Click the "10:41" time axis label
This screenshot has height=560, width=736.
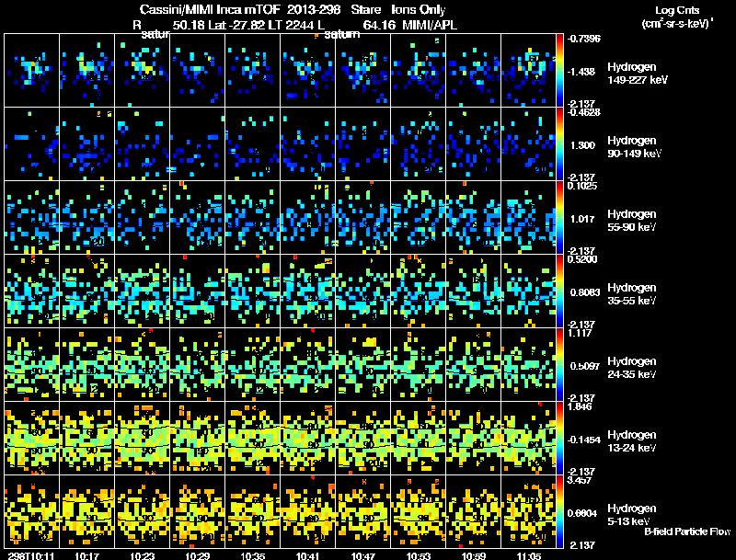308,555
